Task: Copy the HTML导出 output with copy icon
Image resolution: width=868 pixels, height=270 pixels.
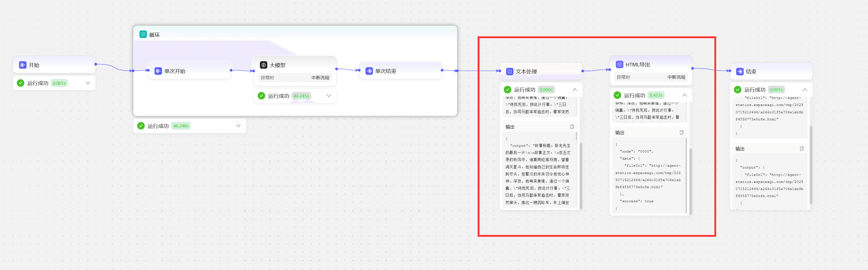Action: tap(682, 133)
